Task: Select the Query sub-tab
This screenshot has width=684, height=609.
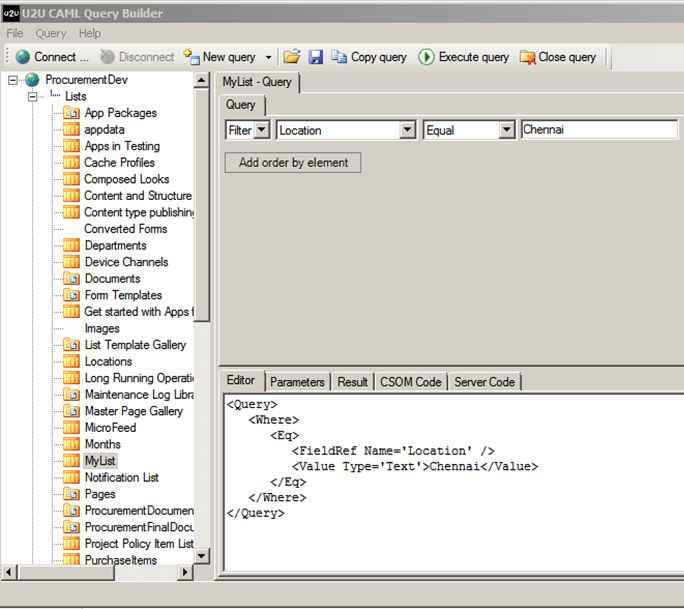Action: click(240, 105)
